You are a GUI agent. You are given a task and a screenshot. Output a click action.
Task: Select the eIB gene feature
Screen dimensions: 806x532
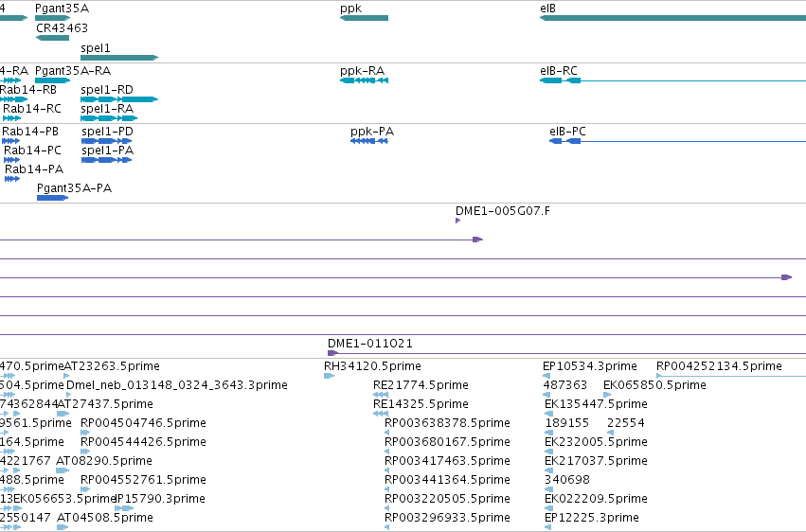tap(672, 18)
